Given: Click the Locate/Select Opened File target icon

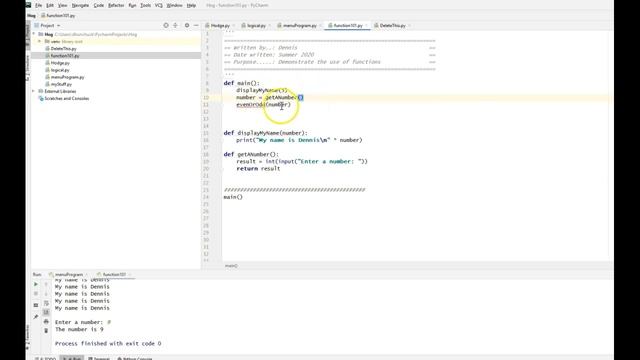Looking at the screenshot, I should tap(166, 25).
